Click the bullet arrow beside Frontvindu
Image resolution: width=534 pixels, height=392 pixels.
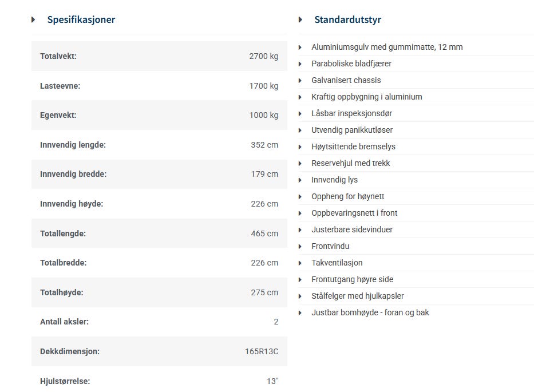click(x=300, y=247)
